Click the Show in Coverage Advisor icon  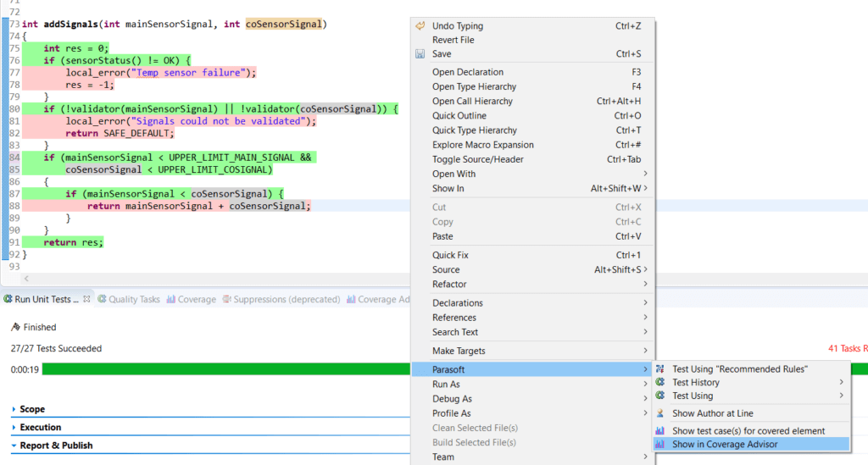tap(660, 444)
